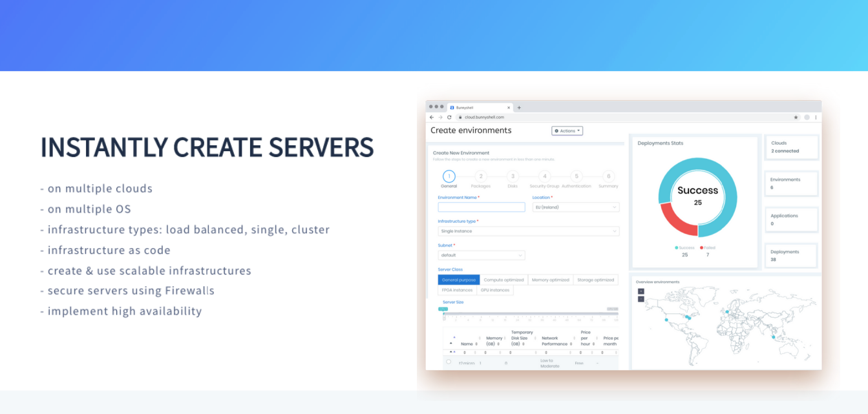Open the Actions dropdown button
This screenshot has height=414, width=868.
567,130
